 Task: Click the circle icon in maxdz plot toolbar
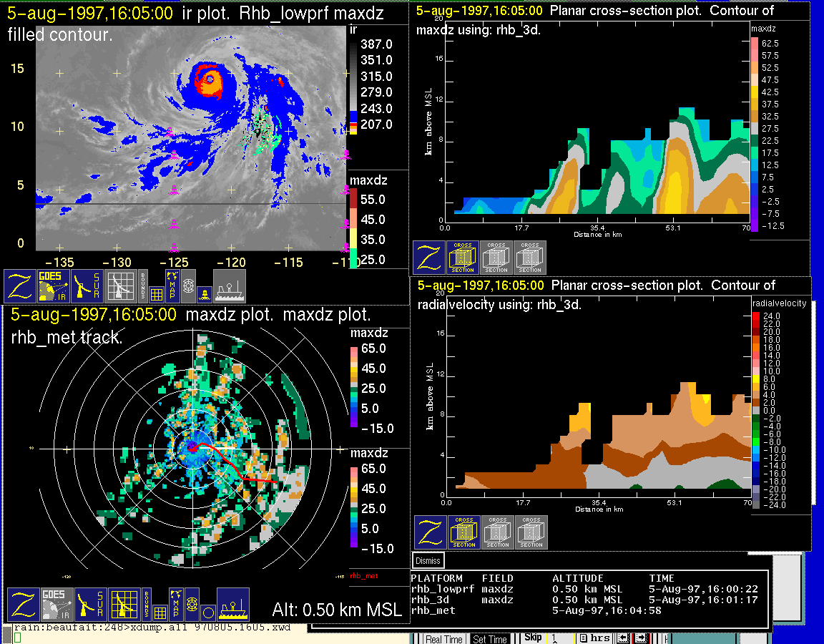point(207,613)
